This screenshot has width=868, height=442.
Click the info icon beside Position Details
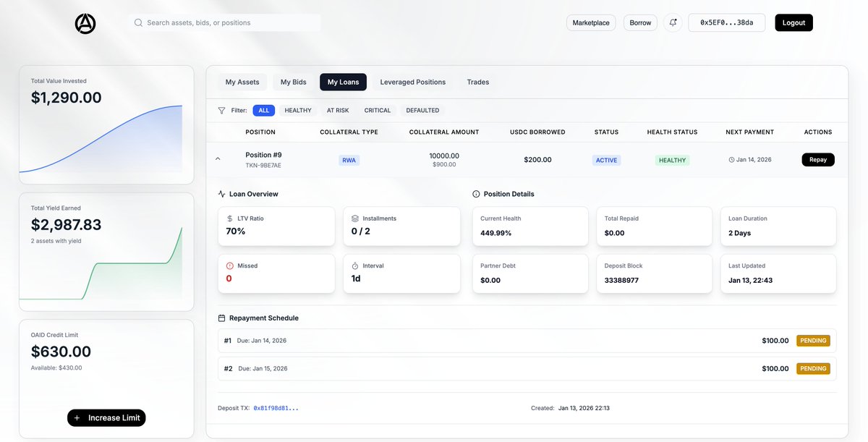(x=476, y=193)
